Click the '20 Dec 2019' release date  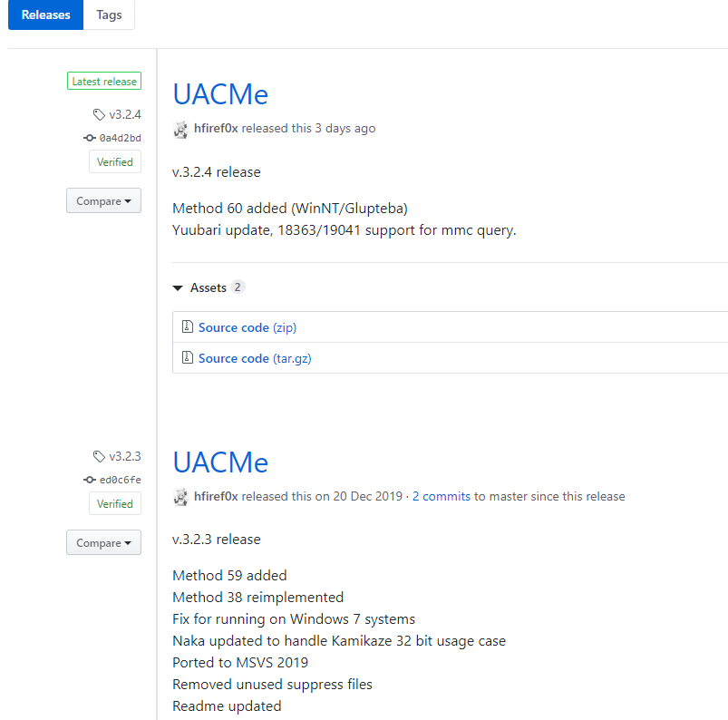click(368, 496)
